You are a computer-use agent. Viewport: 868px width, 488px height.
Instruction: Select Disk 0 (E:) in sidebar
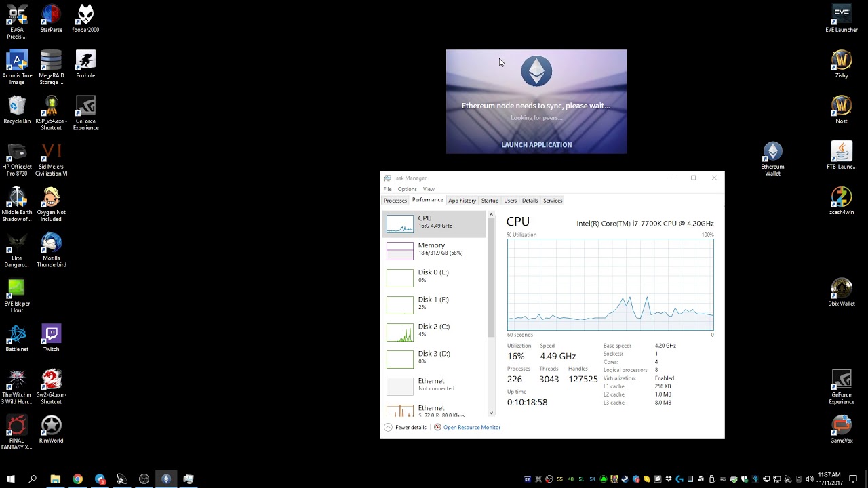(x=434, y=277)
